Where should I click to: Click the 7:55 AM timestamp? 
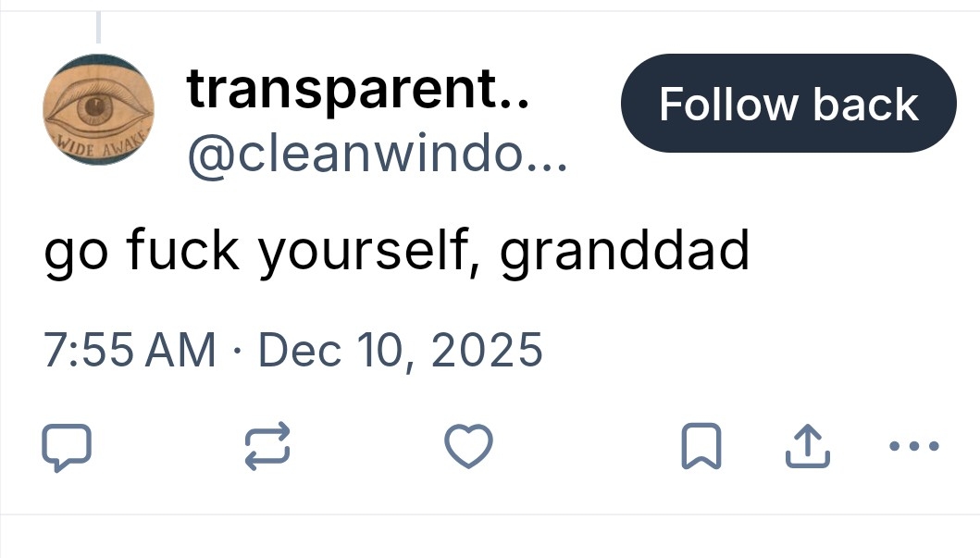(x=130, y=351)
